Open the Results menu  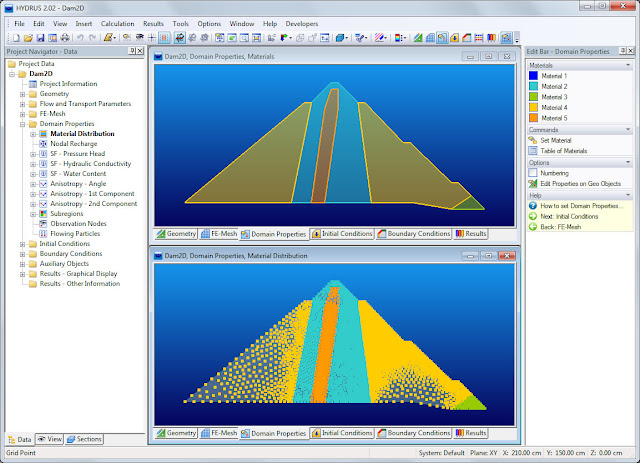pyautogui.click(x=153, y=24)
